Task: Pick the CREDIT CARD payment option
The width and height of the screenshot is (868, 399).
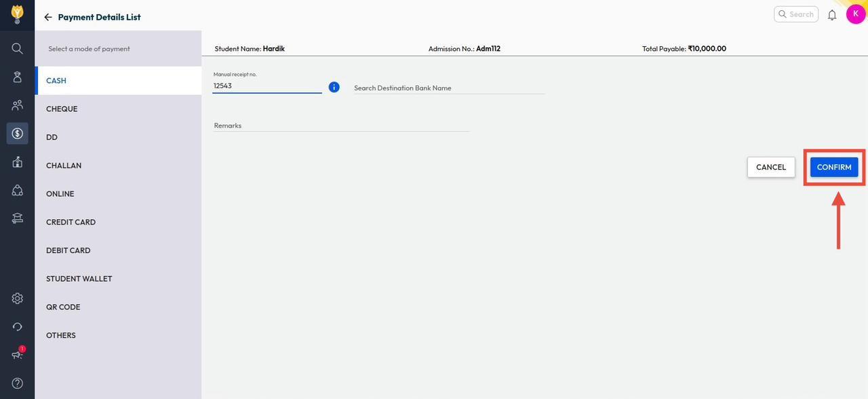Action: coord(71,223)
